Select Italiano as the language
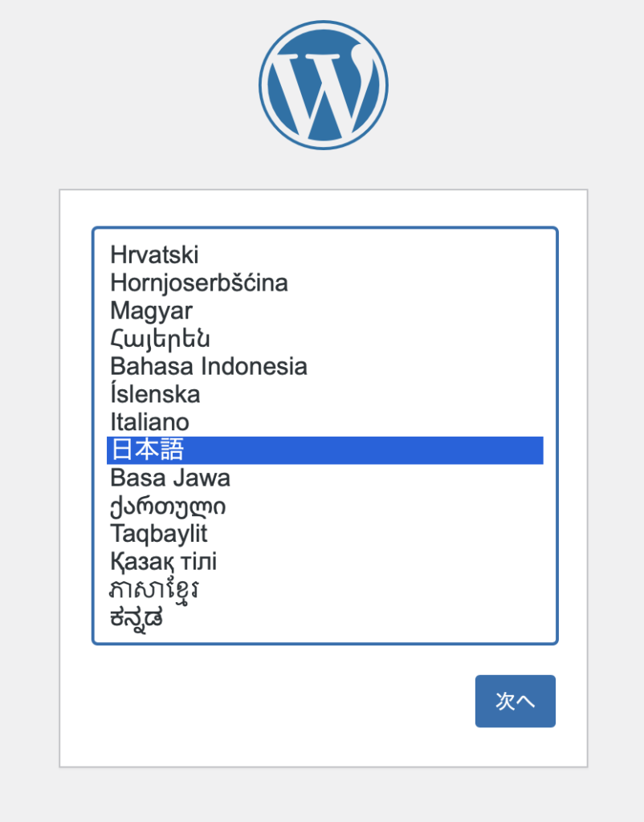644x822 pixels. coord(150,422)
